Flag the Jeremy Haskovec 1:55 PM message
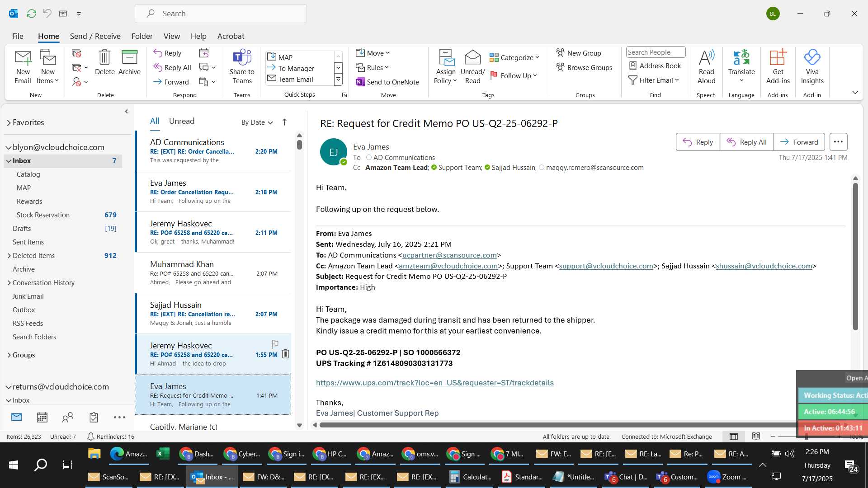The height and width of the screenshot is (488, 868). coord(275,343)
